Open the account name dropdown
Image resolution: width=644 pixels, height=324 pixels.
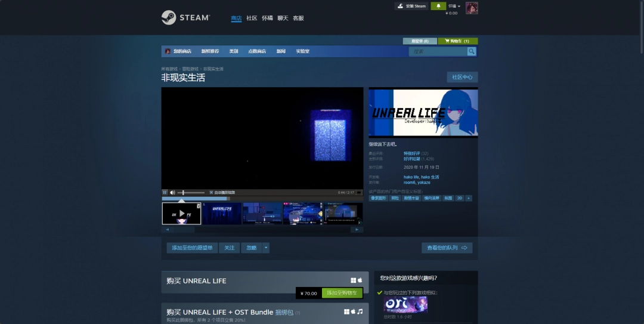click(454, 6)
